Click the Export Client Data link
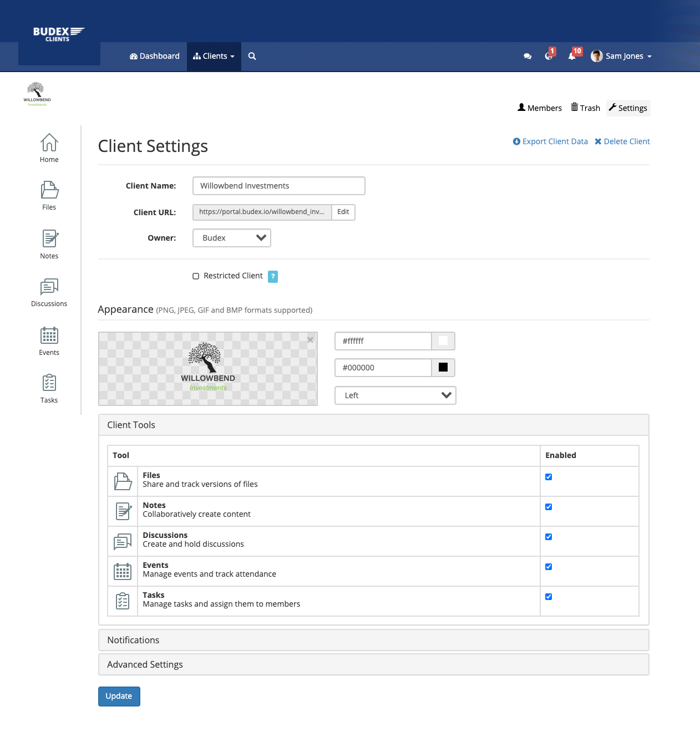Image resolution: width=700 pixels, height=732 pixels. click(x=550, y=141)
